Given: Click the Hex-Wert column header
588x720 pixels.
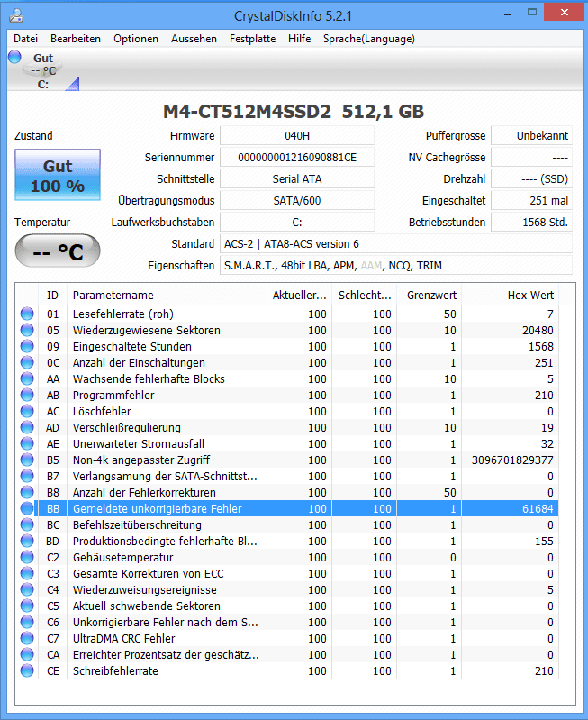Looking at the screenshot, I should click(x=511, y=296).
